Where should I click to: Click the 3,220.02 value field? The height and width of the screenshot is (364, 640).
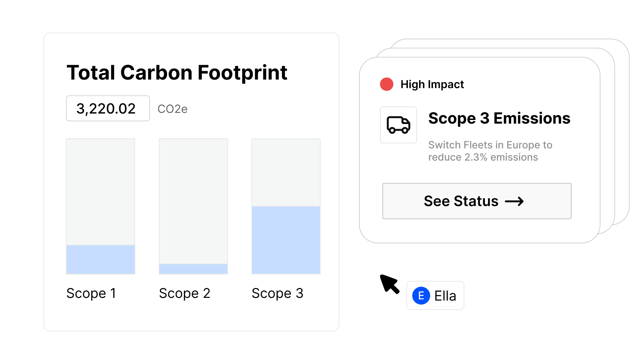pos(108,108)
